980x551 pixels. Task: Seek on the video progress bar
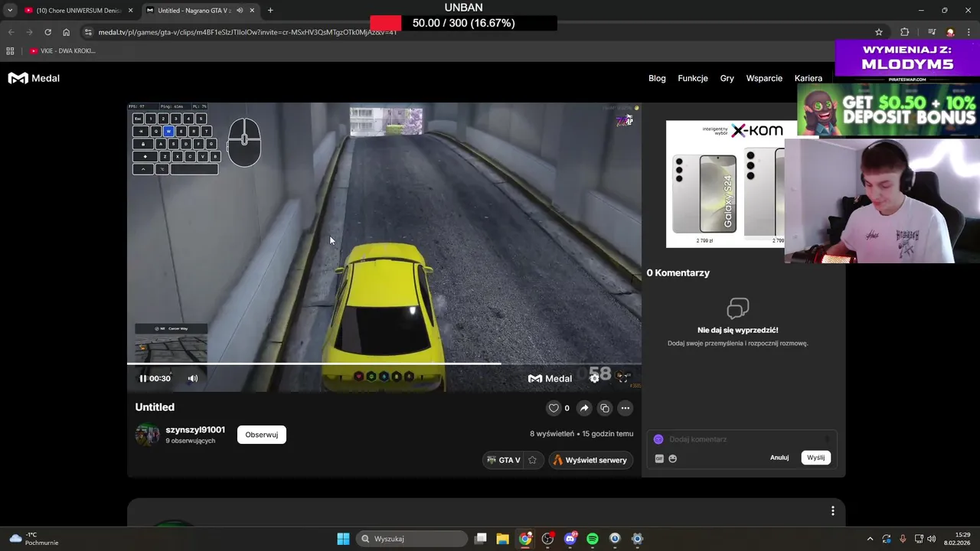pos(384,364)
